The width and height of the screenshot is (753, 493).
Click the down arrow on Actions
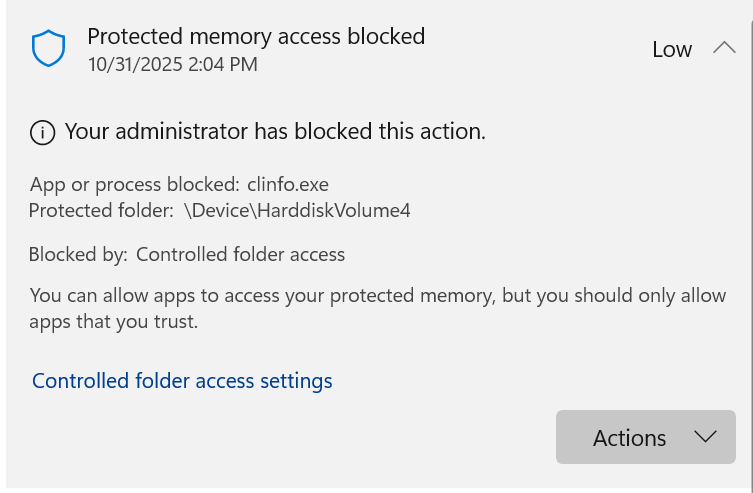[705, 437]
